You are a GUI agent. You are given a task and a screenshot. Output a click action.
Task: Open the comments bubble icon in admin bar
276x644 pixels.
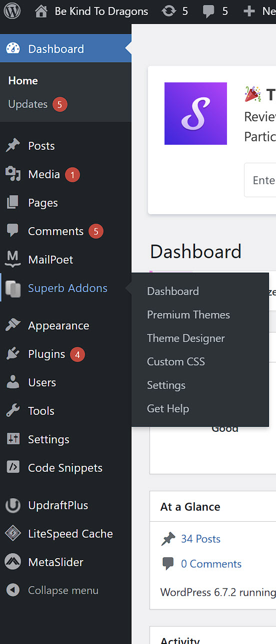(208, 11)
